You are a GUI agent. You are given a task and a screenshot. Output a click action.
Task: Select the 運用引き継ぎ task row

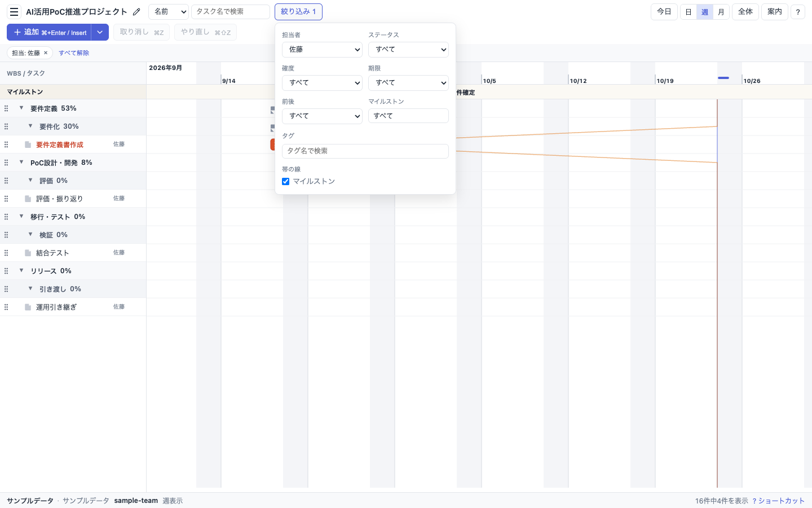point(73,307)
